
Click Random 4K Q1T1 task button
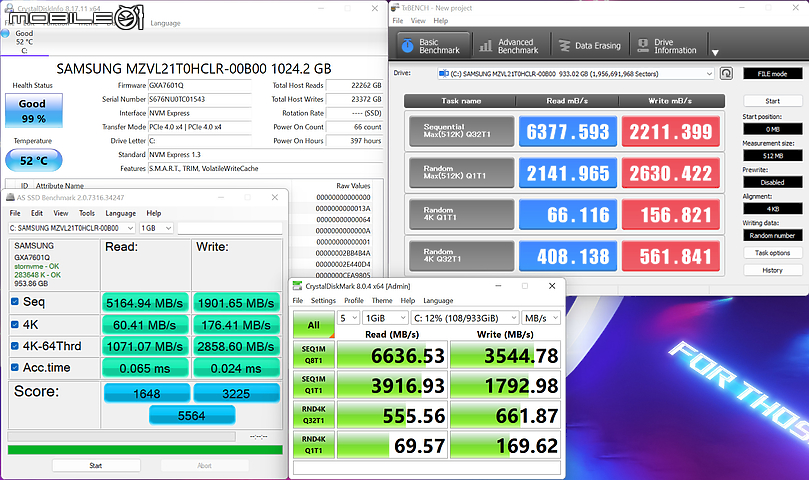[x=461, y=214]
